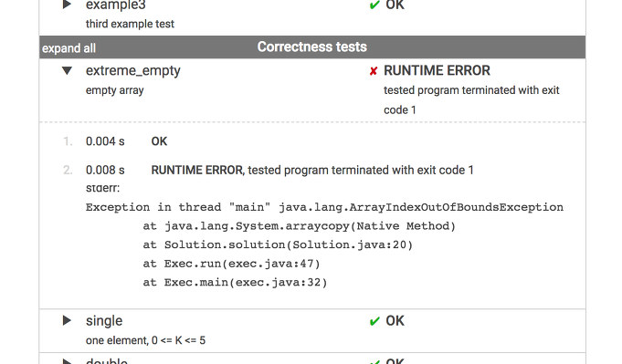Click the green checkmark beside single OK
Viewport: 622px width, 364px height.
click(x=374, y=321)
